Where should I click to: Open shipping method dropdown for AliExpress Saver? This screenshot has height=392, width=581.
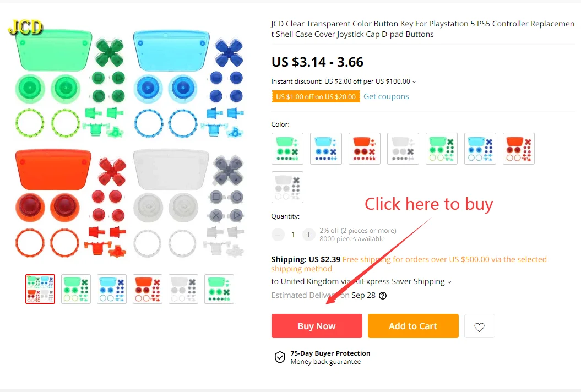(x=449, y=282)
